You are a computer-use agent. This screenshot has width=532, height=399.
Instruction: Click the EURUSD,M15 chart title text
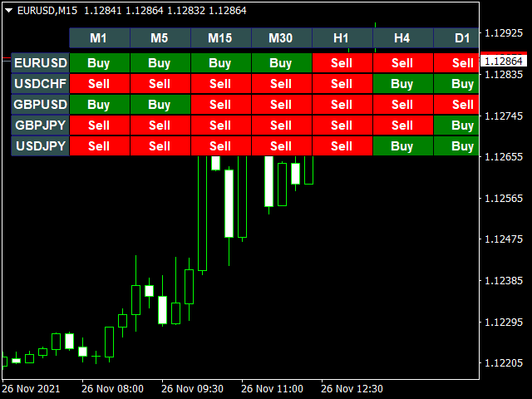point(47,11)
